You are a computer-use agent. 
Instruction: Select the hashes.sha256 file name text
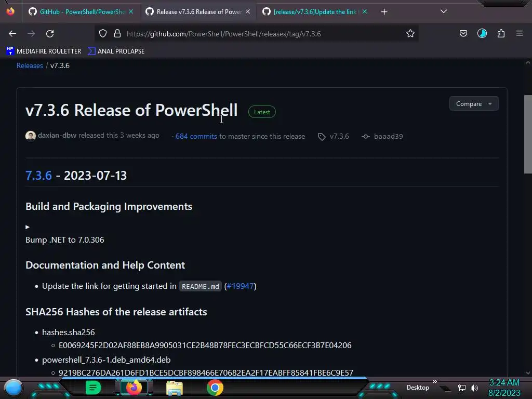[68, 332]
